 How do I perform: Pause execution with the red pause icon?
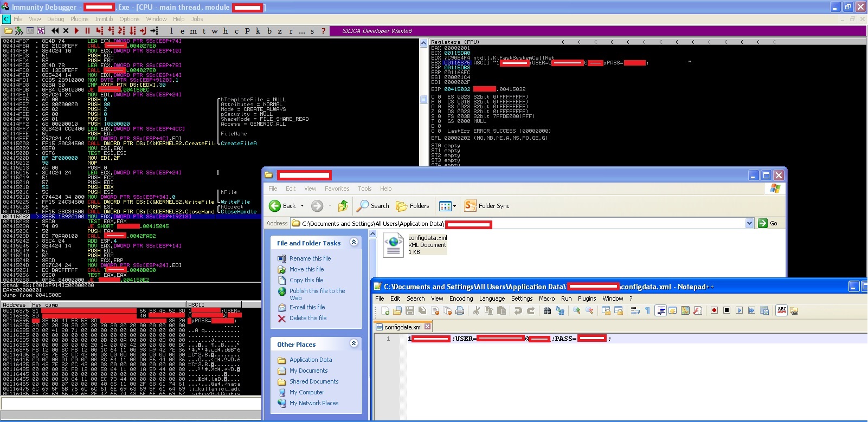[87, 31]
